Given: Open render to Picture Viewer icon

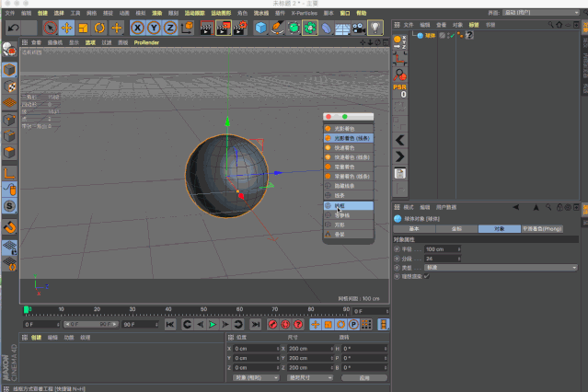Looking at the screenshot, I should pos(223,29).
